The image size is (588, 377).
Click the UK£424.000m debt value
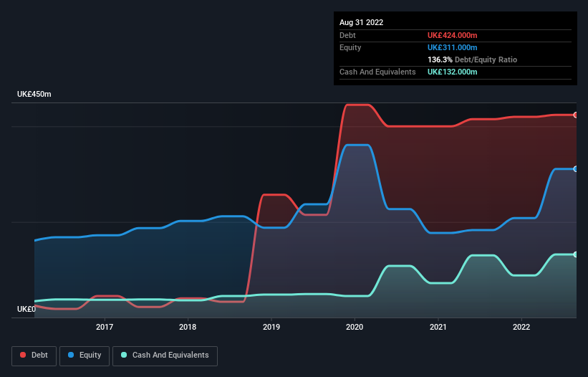452,35
